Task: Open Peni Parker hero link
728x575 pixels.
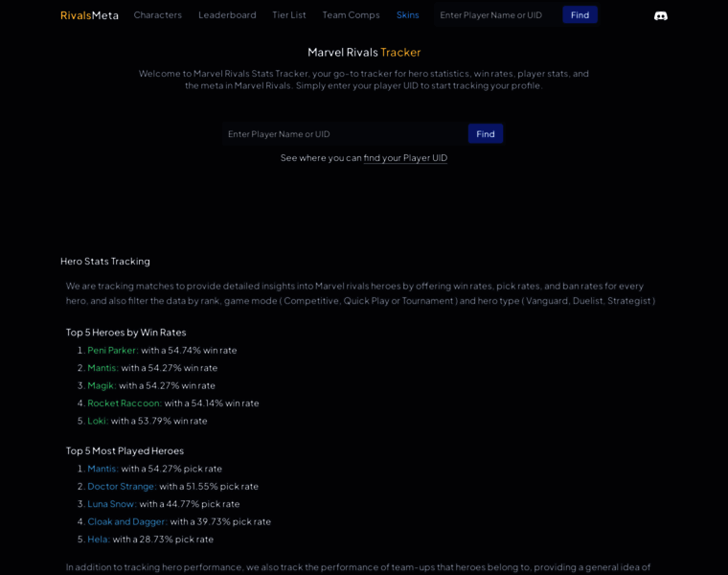Action: [x=113, y=350]
